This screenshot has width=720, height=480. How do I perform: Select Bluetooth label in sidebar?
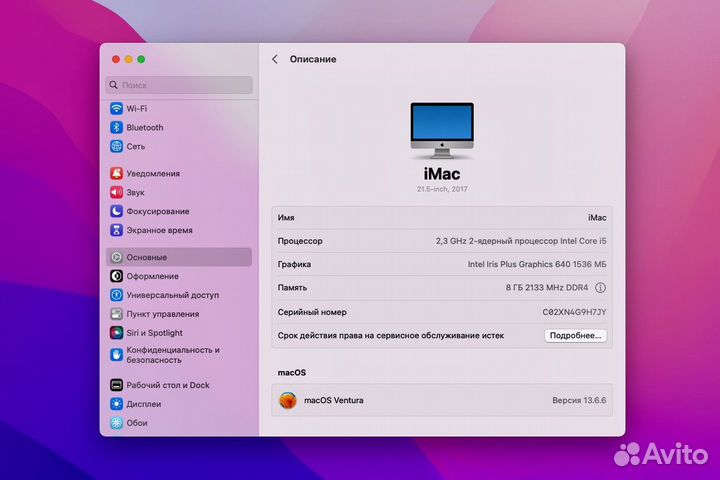point(145,127)
